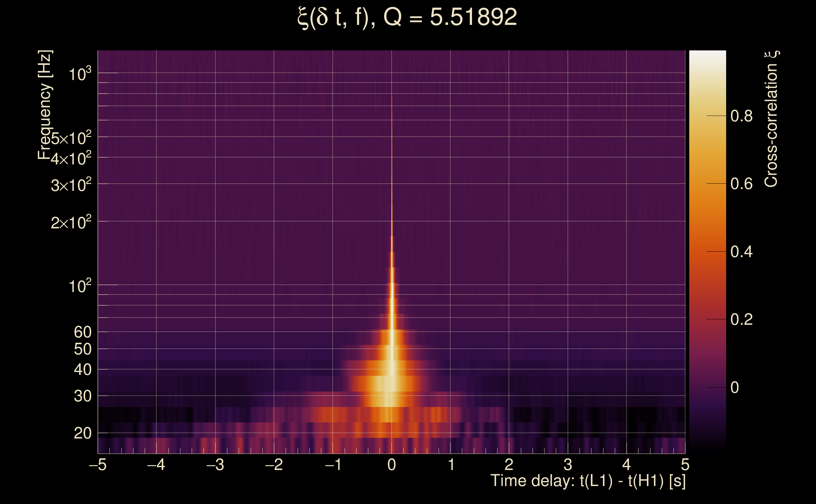Viewport: 816px width, 504px height.
Task: Click the plot title showing Q = 5.51892
Action: 407,17
